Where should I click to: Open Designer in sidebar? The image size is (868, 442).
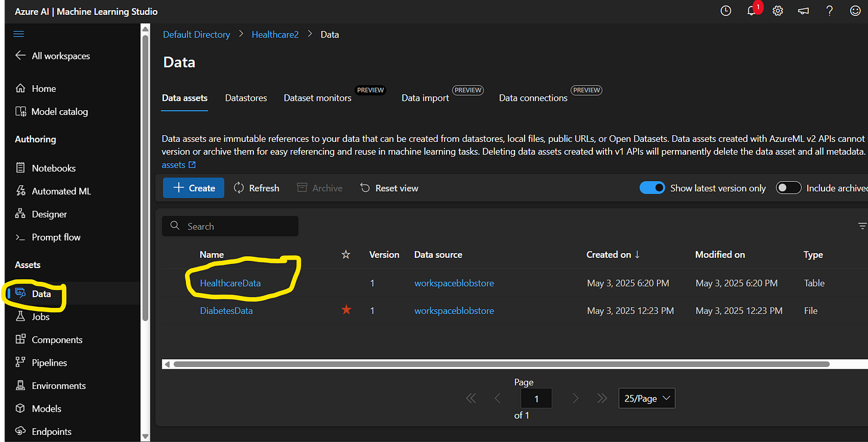[41, 214]
